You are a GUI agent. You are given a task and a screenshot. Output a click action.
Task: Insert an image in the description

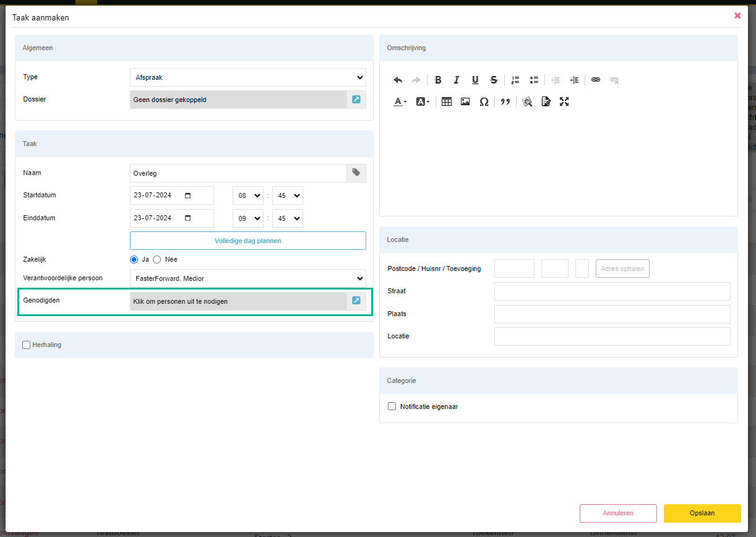pos(465,101)
